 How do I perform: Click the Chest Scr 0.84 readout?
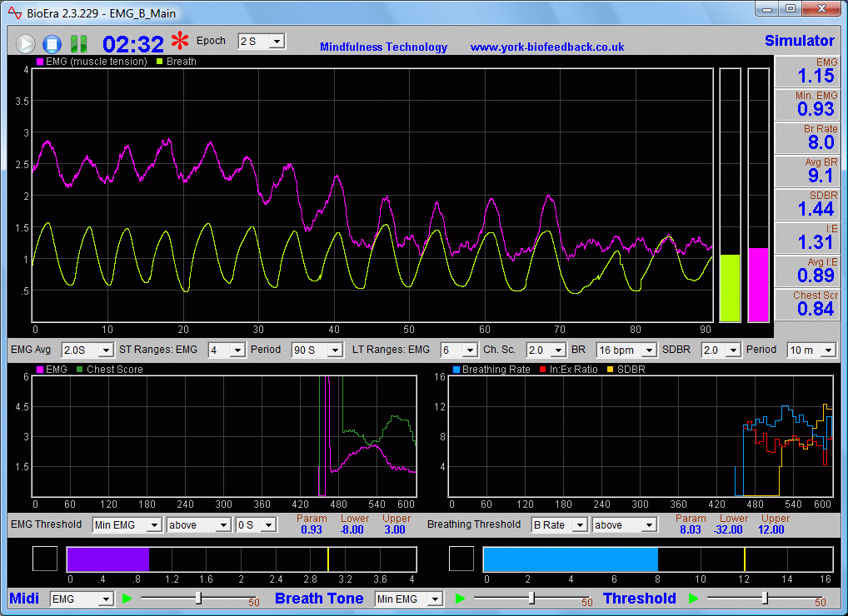pyautogui.click(x=806, y=304)
